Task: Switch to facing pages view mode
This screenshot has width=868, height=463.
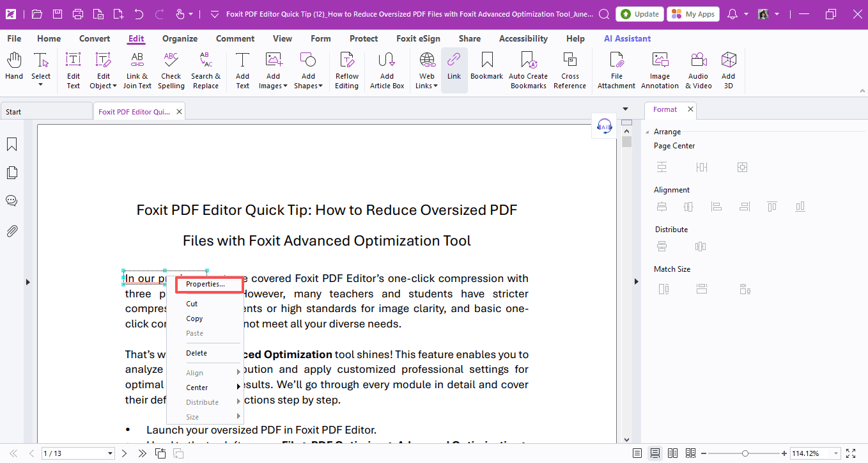Action: [x=672, y=453]
